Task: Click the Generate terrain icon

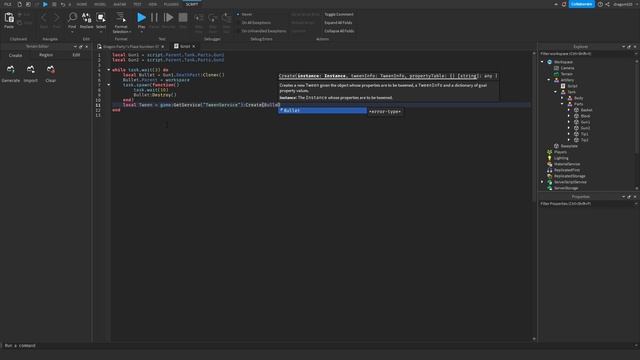Action: tap(11, 70)
